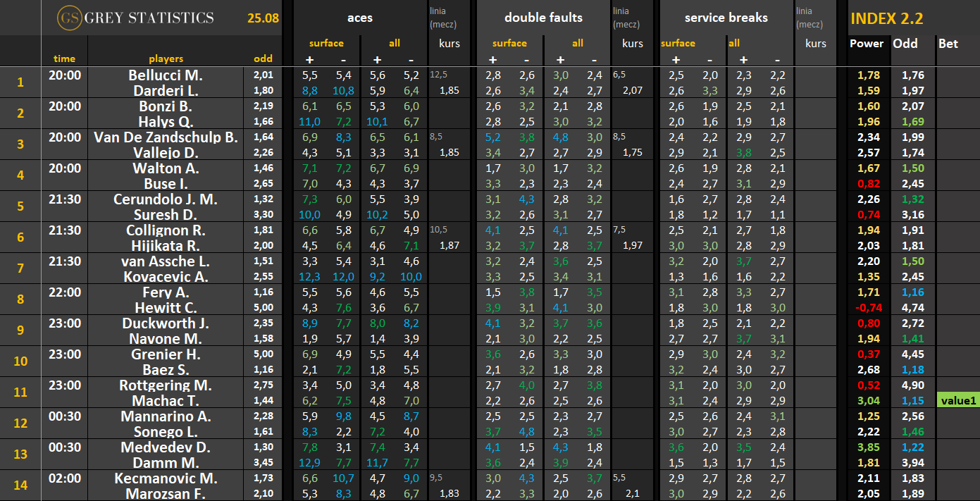Viewport: 980px width, 501px height.
Task: Select player Navone M.
Action: coord(166,338)
